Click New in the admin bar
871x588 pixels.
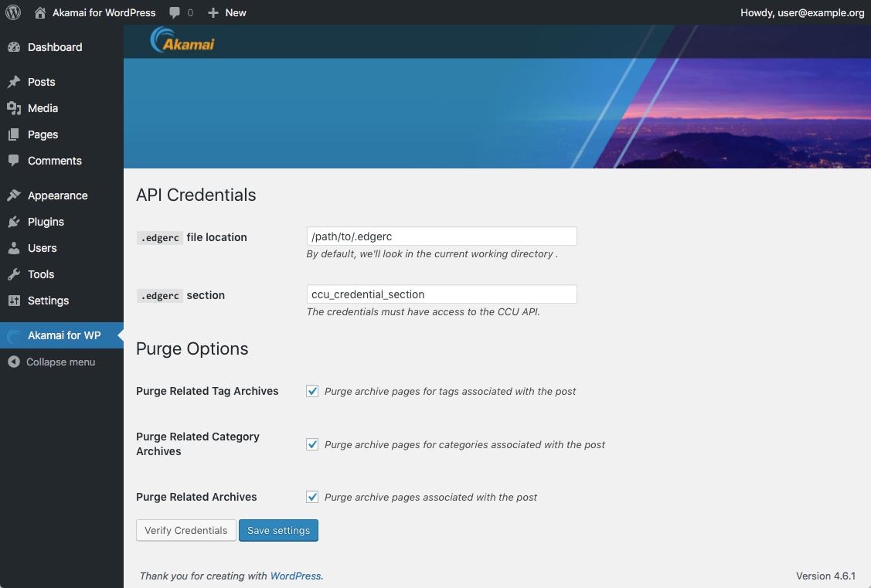pyautogui.click(x=236, y=12)
